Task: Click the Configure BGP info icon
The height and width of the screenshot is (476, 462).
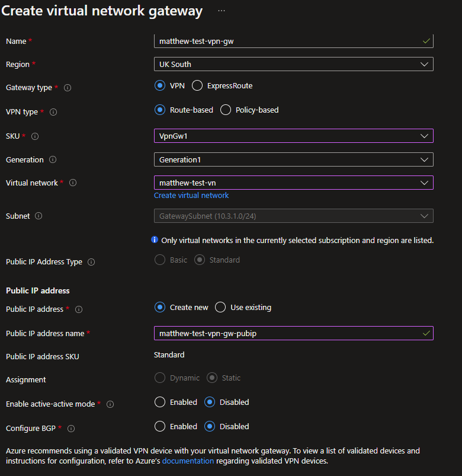Action: pyautogui.click(x=70, y=428)
